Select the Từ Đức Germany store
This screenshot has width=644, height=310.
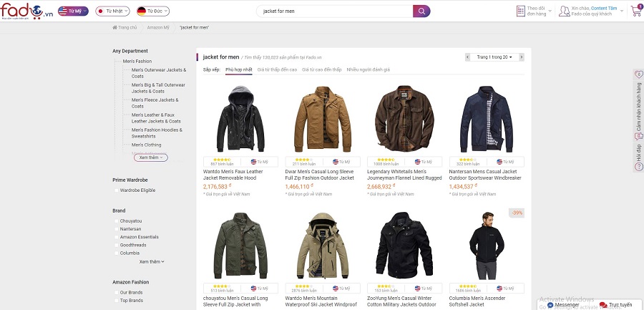(153, 11)
